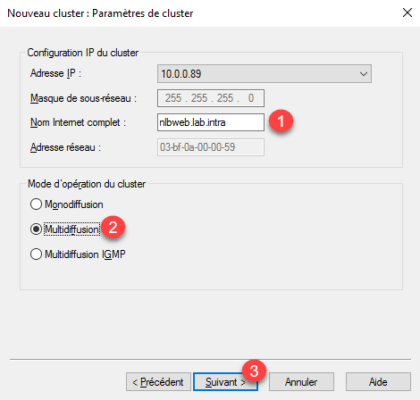
Task: Select the Multidiffusion radio button
Action: tap(36, 229)
